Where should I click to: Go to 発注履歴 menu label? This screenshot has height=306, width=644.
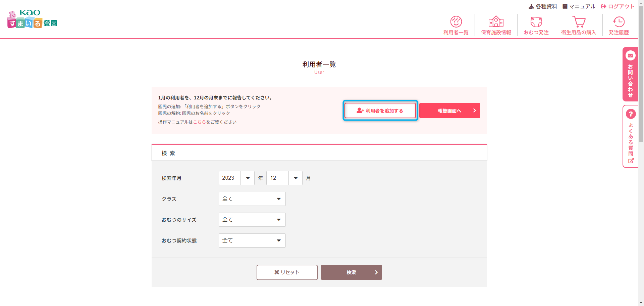[x=619, y=33]
